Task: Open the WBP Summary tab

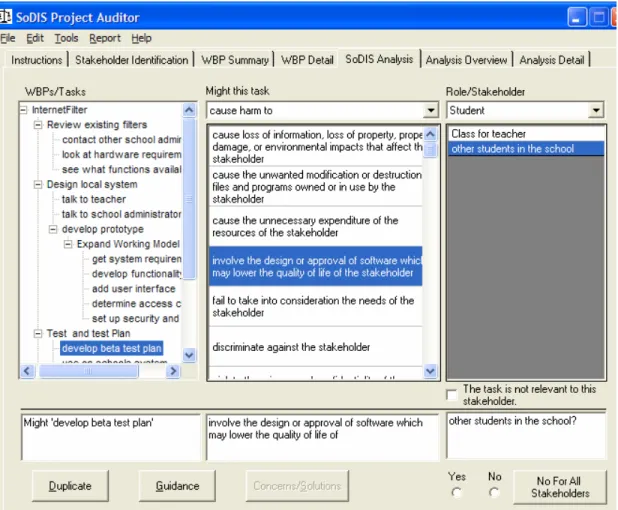Action: pyautogui.click(x=235, y=60)
